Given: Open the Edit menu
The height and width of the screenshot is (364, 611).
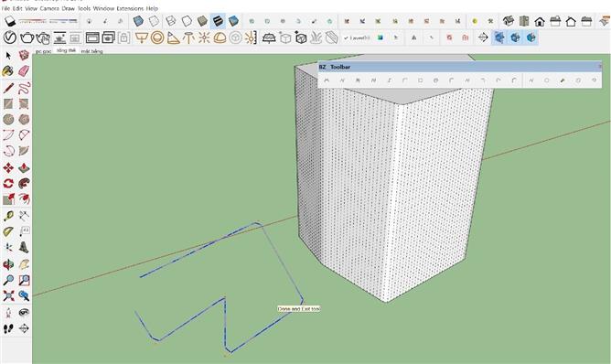Looking at the screenshot, I should tap(17, 8).
